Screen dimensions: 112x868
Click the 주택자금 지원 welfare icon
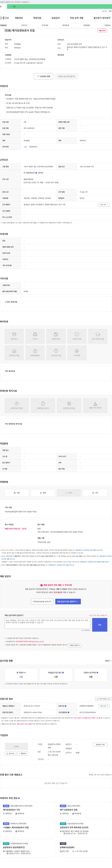[14, 351]
